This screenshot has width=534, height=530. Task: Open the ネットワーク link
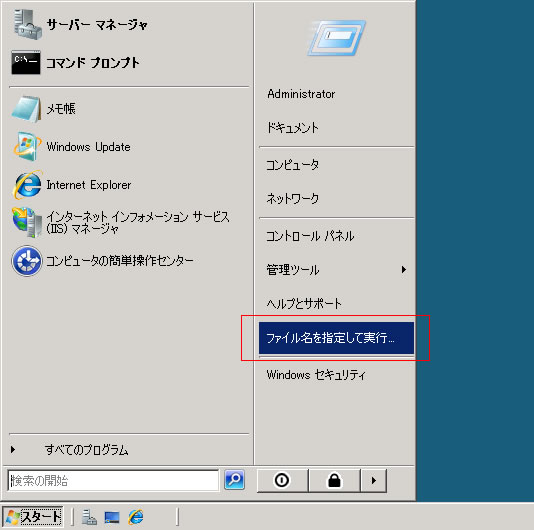293,198
